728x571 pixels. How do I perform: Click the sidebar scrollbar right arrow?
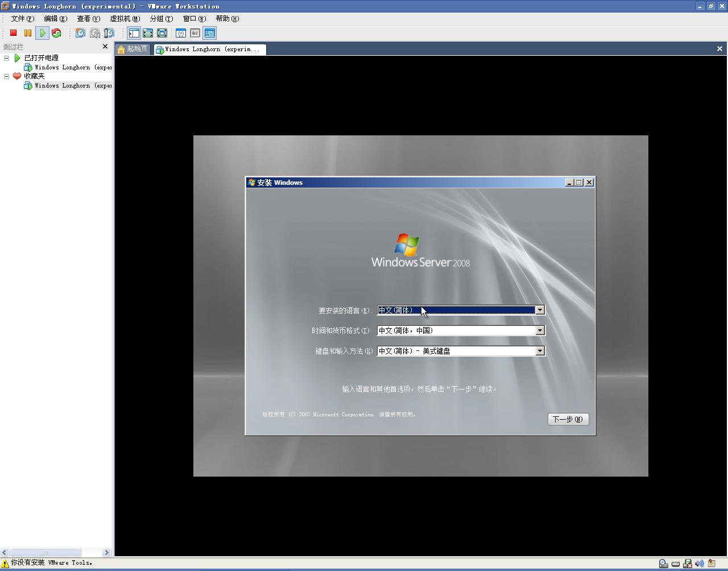[106, 552]
